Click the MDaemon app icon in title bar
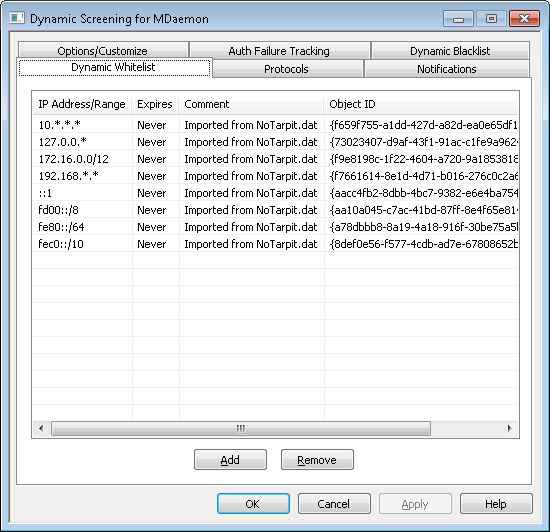The width and height of the screenshot is (550, 532). point(17,18)
